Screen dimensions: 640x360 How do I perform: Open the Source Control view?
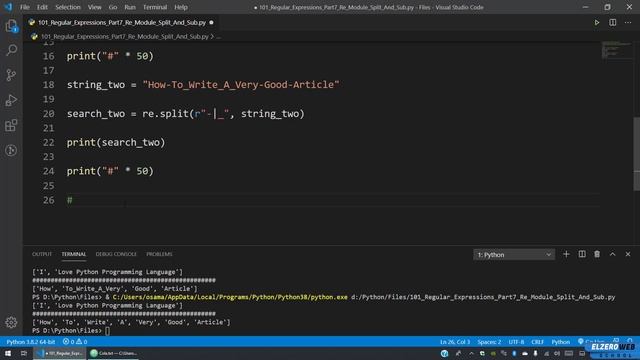[11, 75]
